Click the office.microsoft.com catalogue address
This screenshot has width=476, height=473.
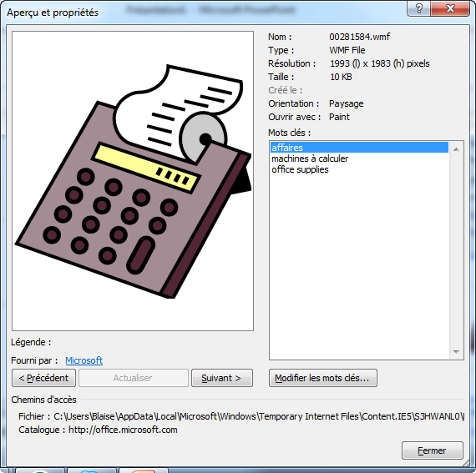click(123, 430)
